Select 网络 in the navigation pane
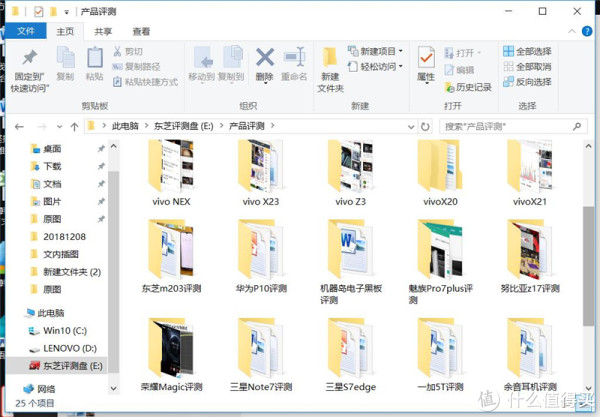Viewport: 600px width, 417px height. click(x=46, y=389)
